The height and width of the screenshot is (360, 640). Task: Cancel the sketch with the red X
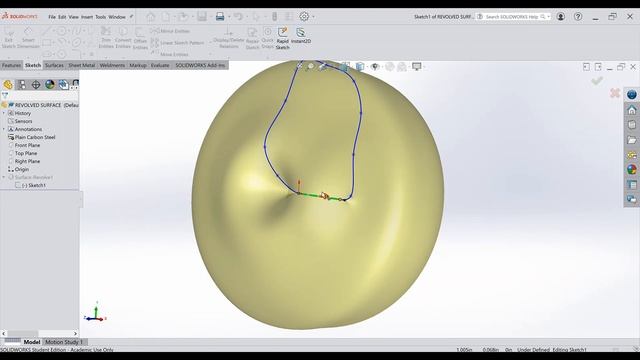click(x=615, y=93)
